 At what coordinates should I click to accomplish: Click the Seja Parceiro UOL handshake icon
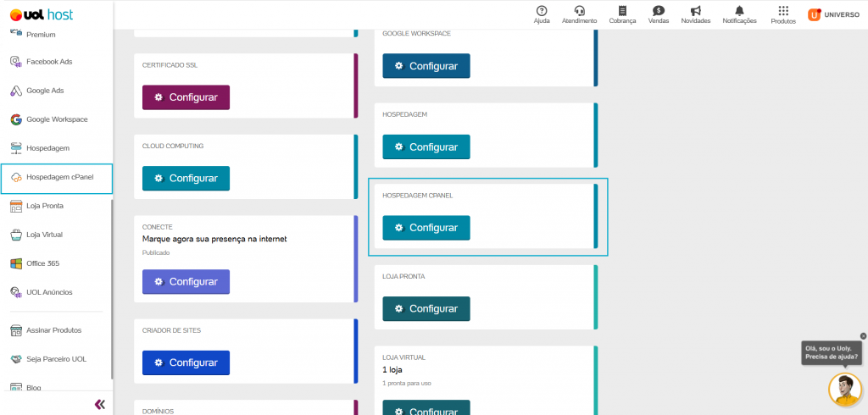(x=16, y=359)
